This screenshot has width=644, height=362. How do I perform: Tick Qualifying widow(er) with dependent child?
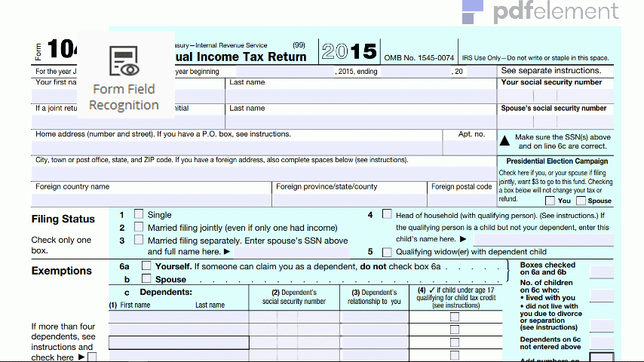(387, 252)
